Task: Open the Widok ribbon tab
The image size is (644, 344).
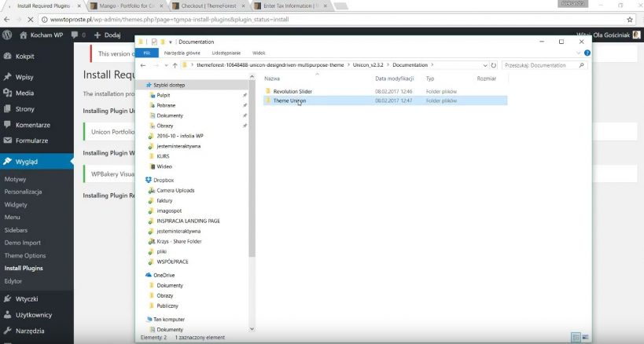Action: [x=259, y=53]
